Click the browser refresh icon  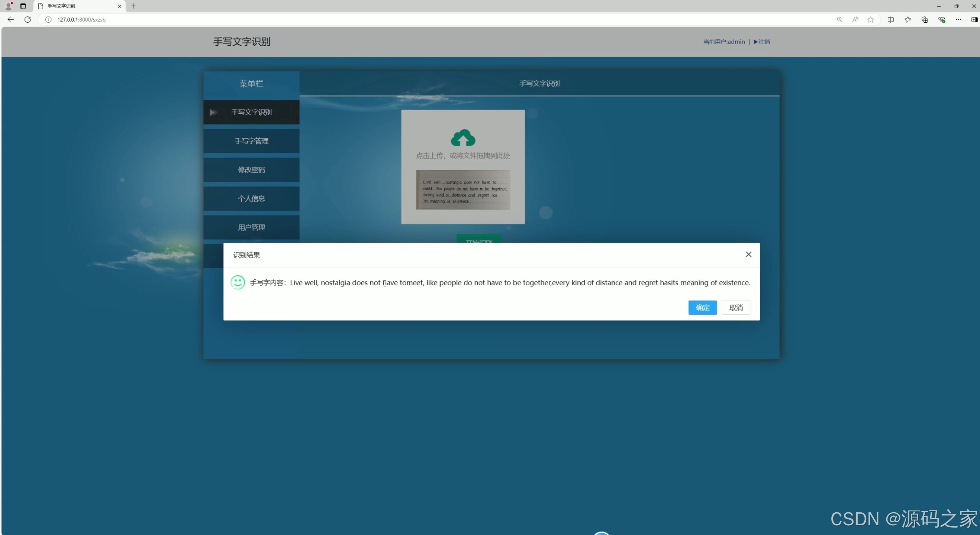point(28,19)
